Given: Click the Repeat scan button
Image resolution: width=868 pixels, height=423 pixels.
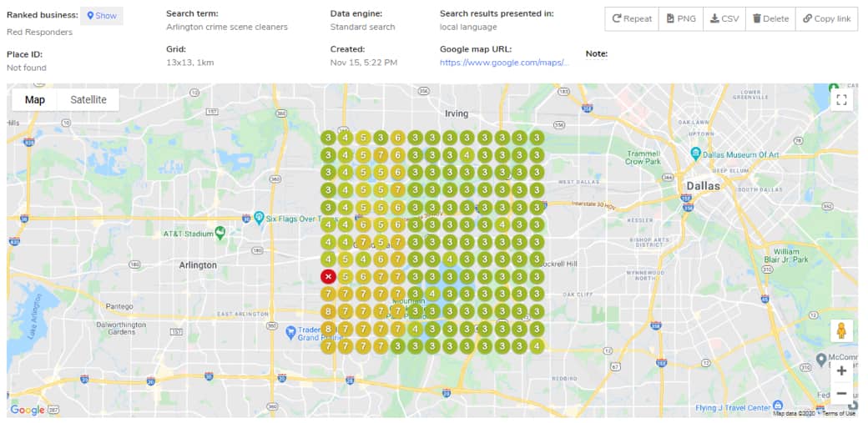Looking at the screenshot, I should tap(632, 19).
